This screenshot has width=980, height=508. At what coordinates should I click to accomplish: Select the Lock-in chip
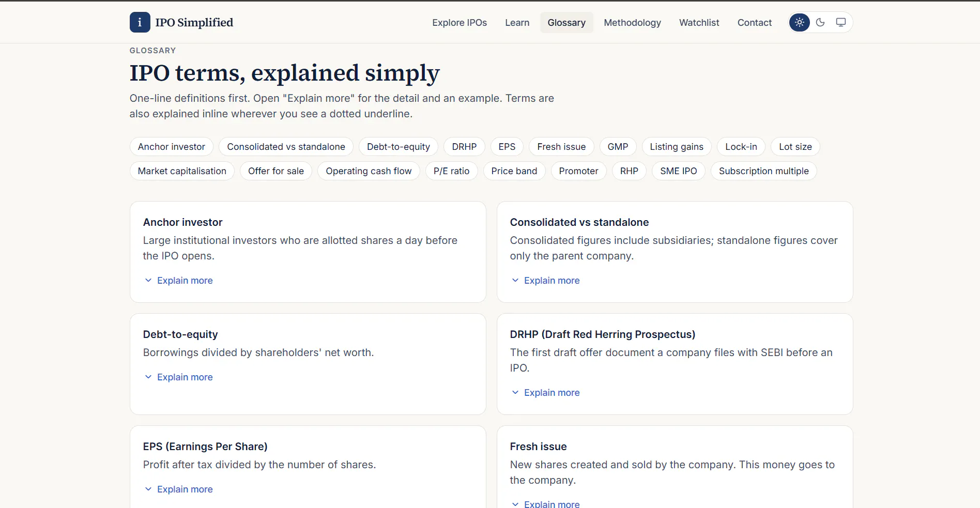[x=741, y=147]
